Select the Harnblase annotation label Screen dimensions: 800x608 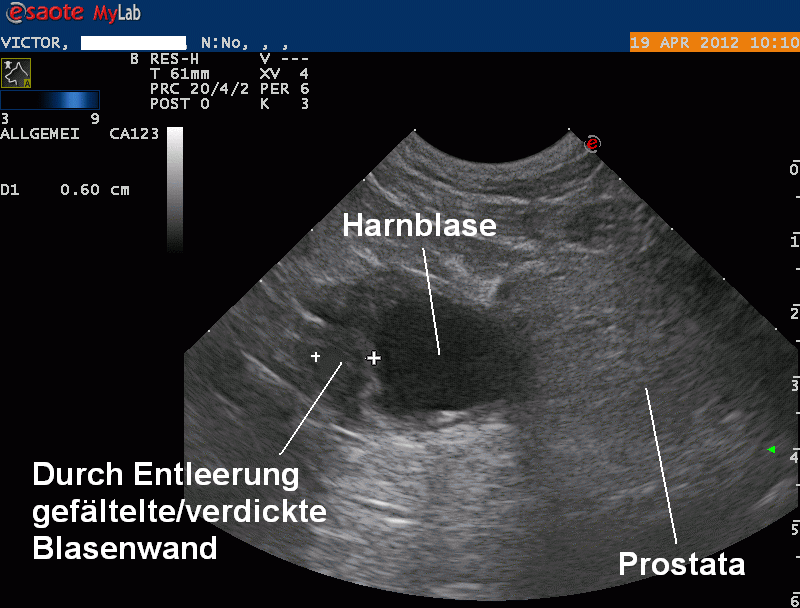coord(419,226)
